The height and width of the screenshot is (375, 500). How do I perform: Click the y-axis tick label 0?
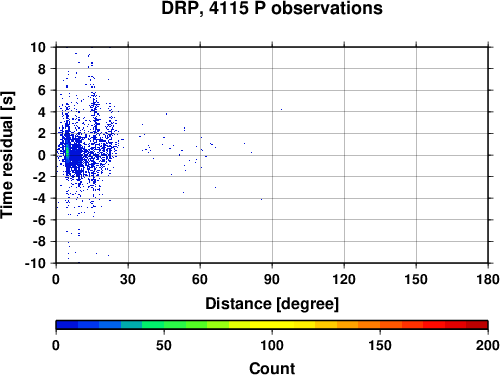point(42,155)
